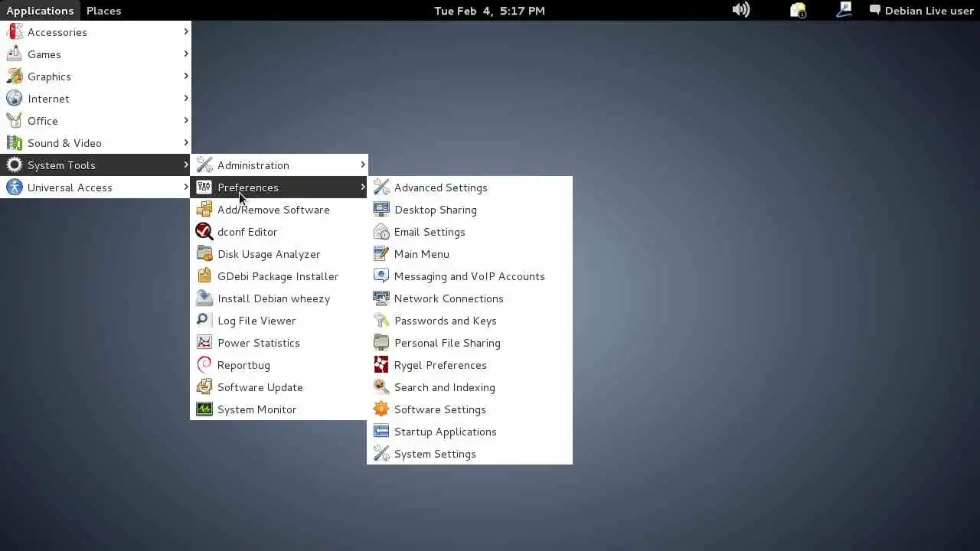The width and height of the screenshot is (980, 551).
Task: Expand the Graphics submenu arrow
Action: (186, 76)
